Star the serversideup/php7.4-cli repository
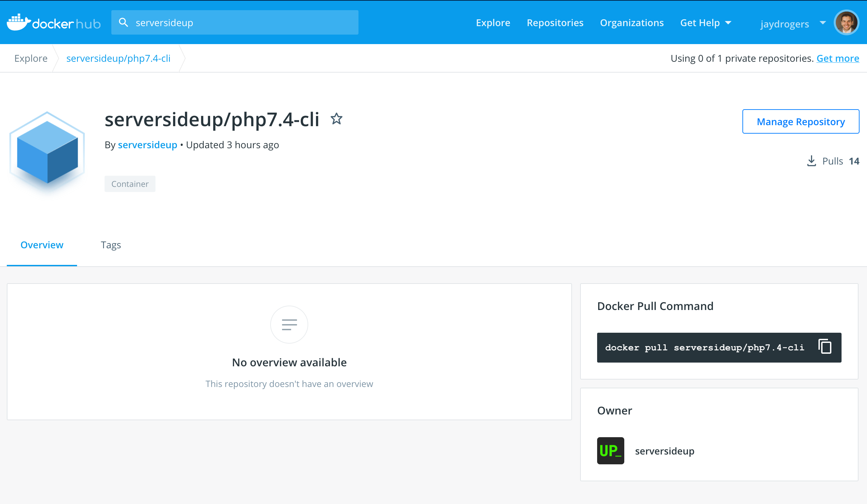 point(336,119)
